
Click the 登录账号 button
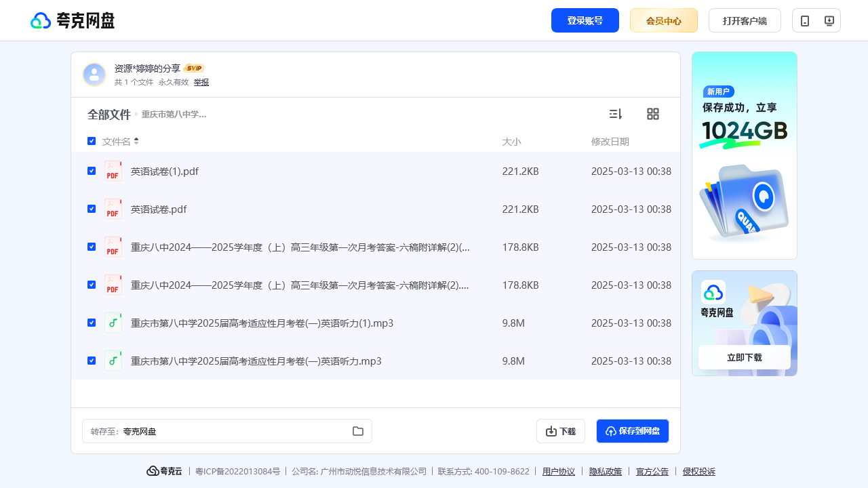coord(585,20)
